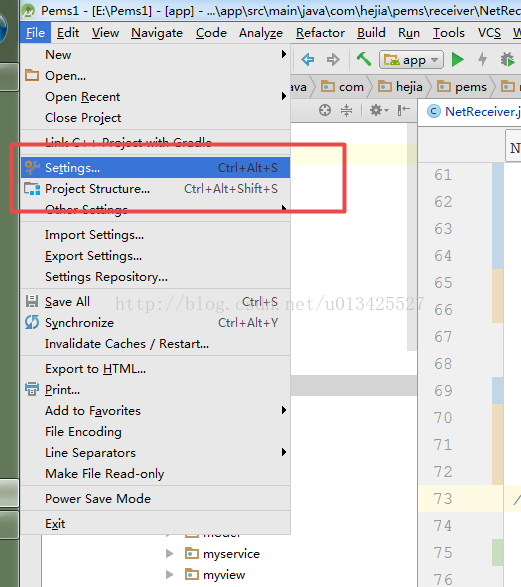
Task: Click the com breadcrumb folder
Action: [342, 87]
